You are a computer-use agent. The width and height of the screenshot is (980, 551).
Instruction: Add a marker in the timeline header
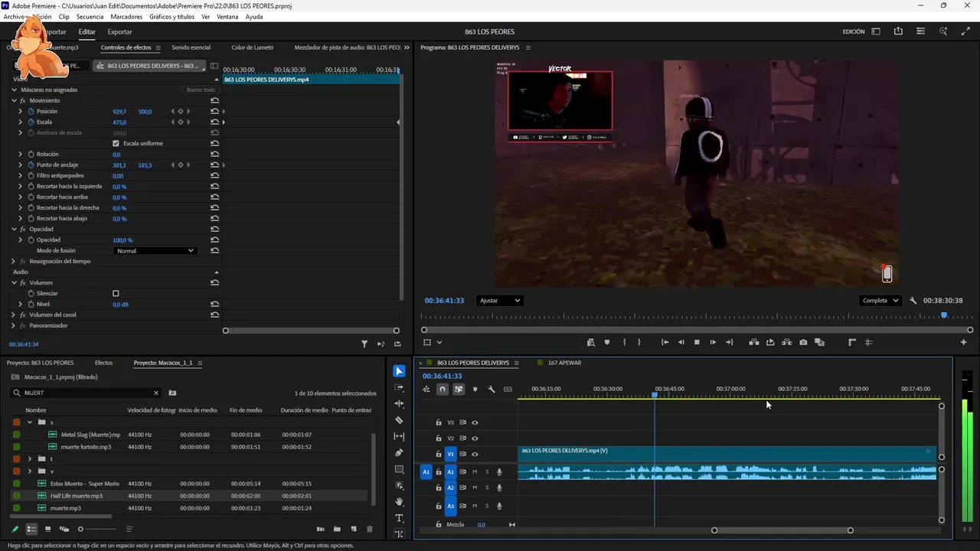(475, 390)
